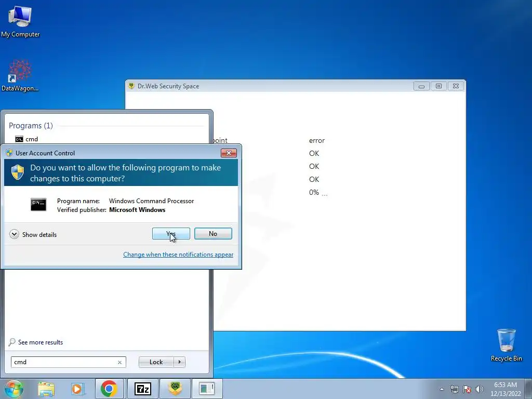Open Windows Media Player from taskbar
This screenshot has height=399, width=532.
tap(77, 389)
